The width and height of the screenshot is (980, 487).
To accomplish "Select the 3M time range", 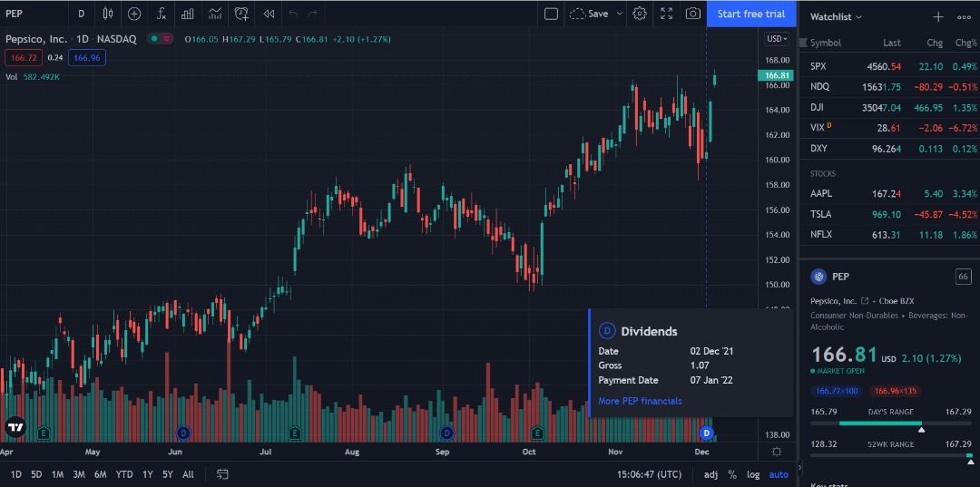I will 79,474.
